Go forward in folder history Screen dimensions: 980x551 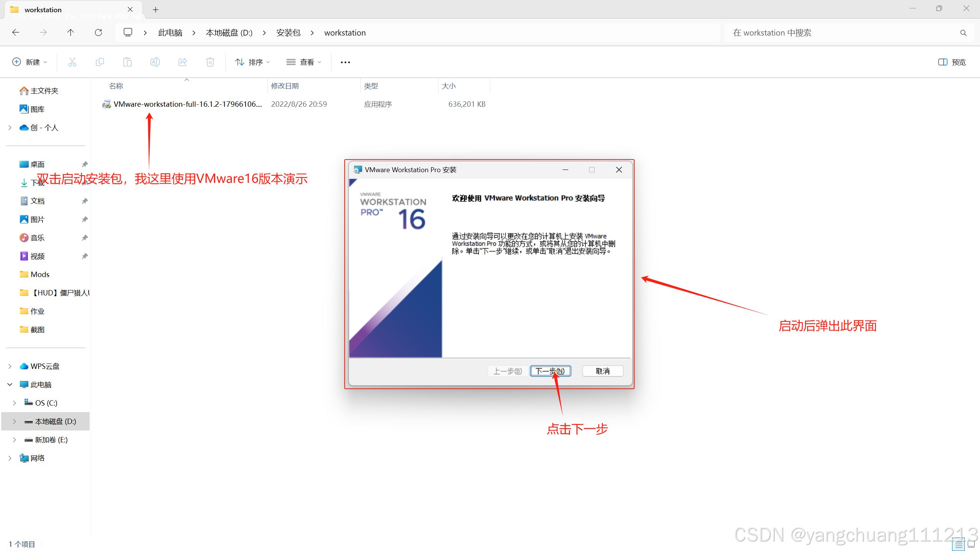[x=43, y=33]
